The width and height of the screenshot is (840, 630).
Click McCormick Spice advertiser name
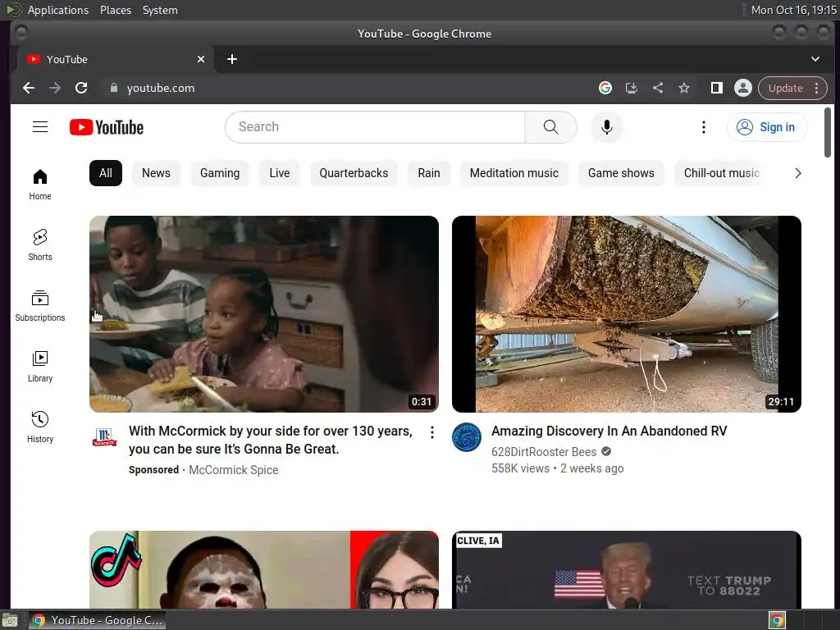point(234,470)
